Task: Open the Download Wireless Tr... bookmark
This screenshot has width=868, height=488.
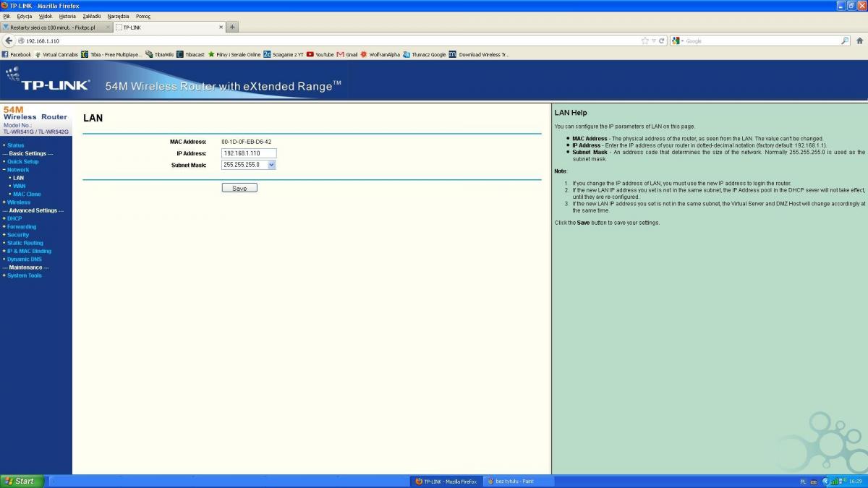Action: [x=480, y=54]
